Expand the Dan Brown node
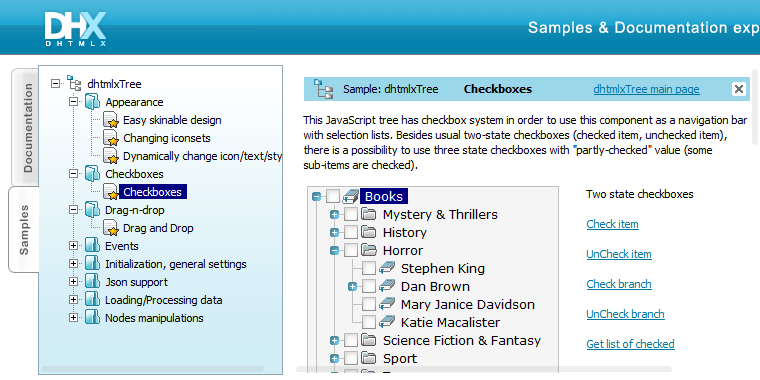760x380 pixels. pos(352,286)
